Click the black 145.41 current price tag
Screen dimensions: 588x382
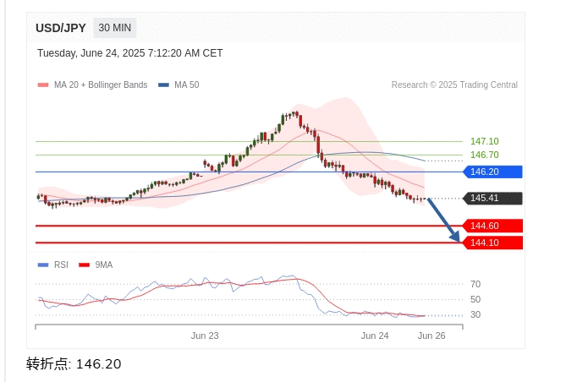[x=492, y=198]
